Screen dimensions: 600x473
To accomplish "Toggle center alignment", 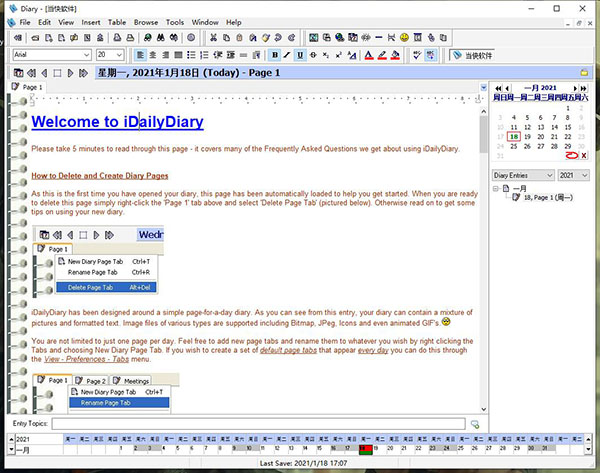I will 153,55.
